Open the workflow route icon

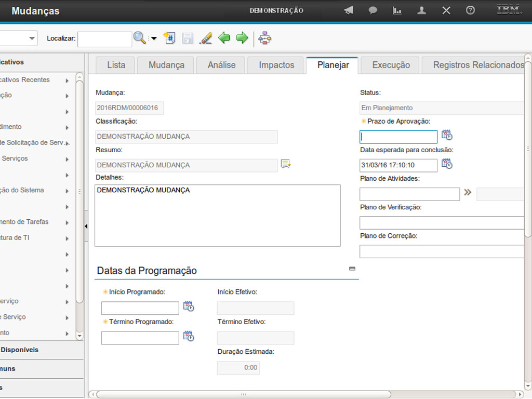265,38
